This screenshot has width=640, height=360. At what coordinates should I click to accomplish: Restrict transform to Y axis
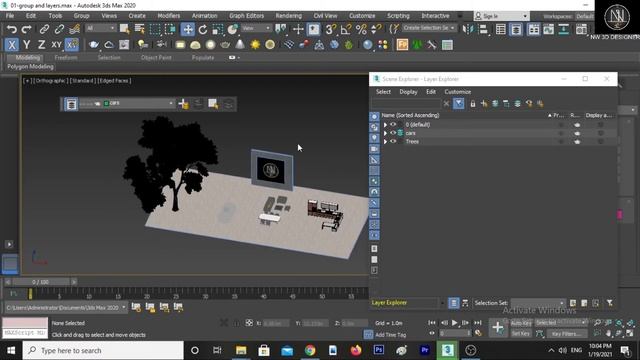27,45
